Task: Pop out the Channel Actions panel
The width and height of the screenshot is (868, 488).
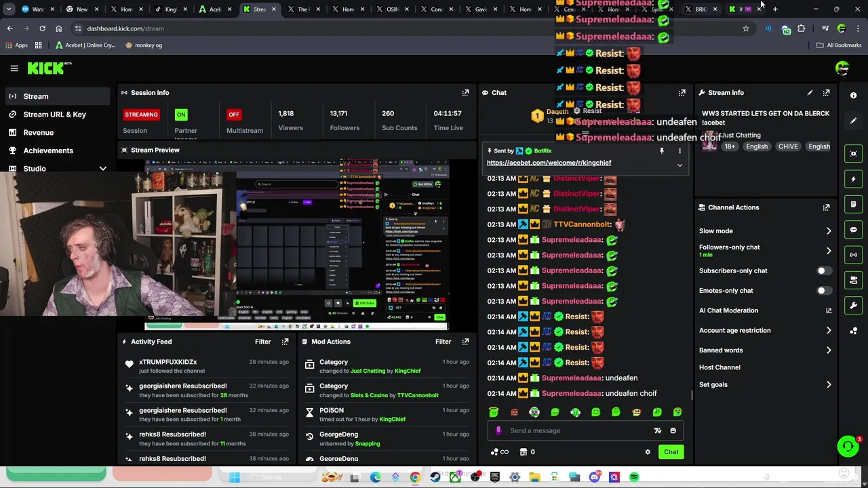Action: click(826, 207)
